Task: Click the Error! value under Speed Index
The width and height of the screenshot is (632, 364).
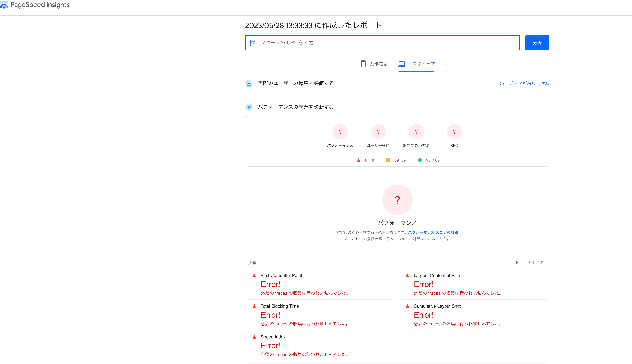Action: coord(271,346)
